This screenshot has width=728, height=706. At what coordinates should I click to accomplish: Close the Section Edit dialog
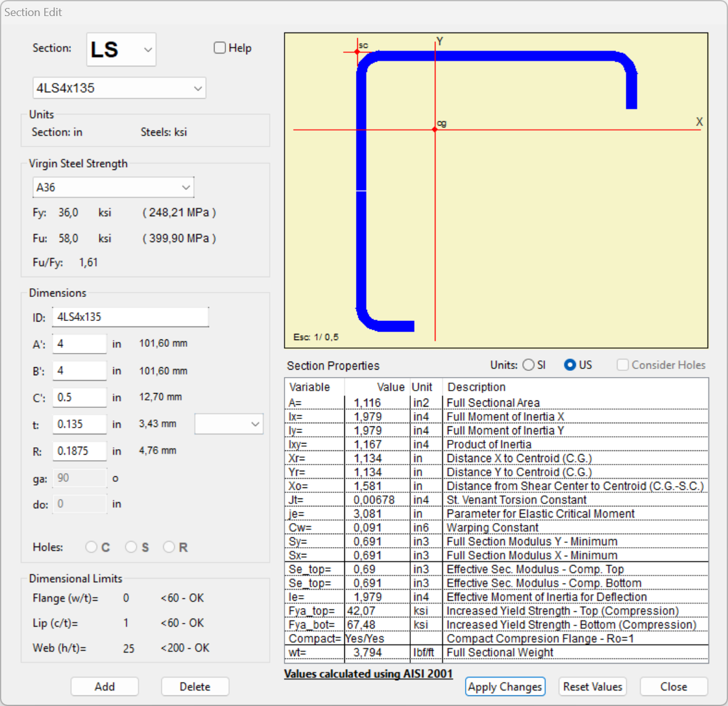coord(673,686)
